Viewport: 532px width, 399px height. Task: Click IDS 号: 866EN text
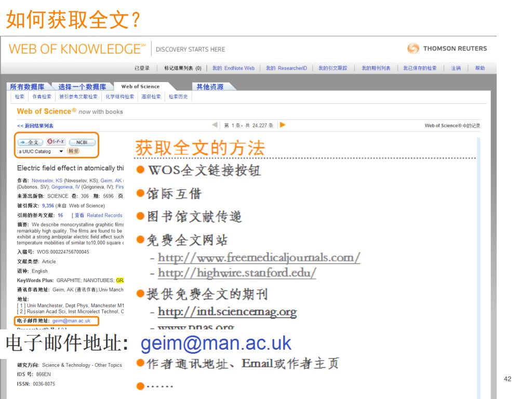[x=34, y=374]
